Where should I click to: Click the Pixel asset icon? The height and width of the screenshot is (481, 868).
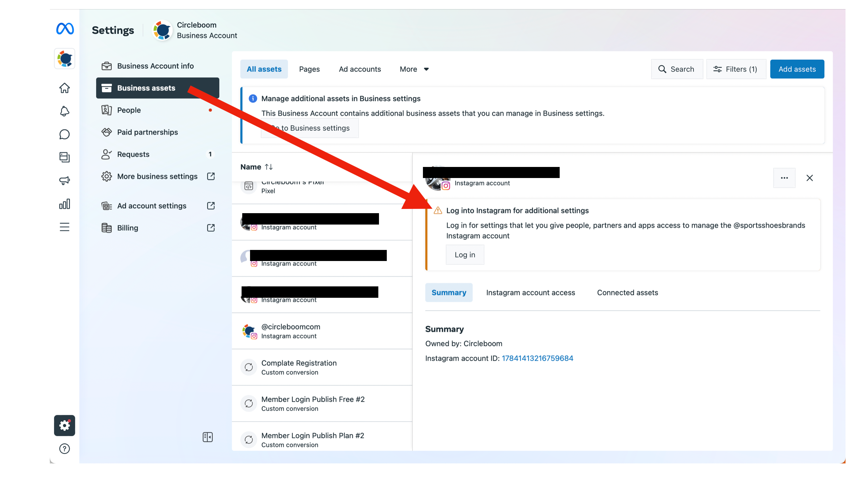[249, 186]
